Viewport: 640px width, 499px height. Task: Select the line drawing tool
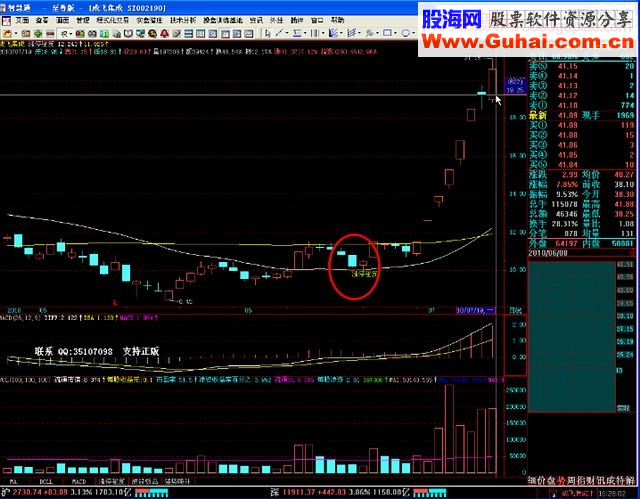[280, 33]
